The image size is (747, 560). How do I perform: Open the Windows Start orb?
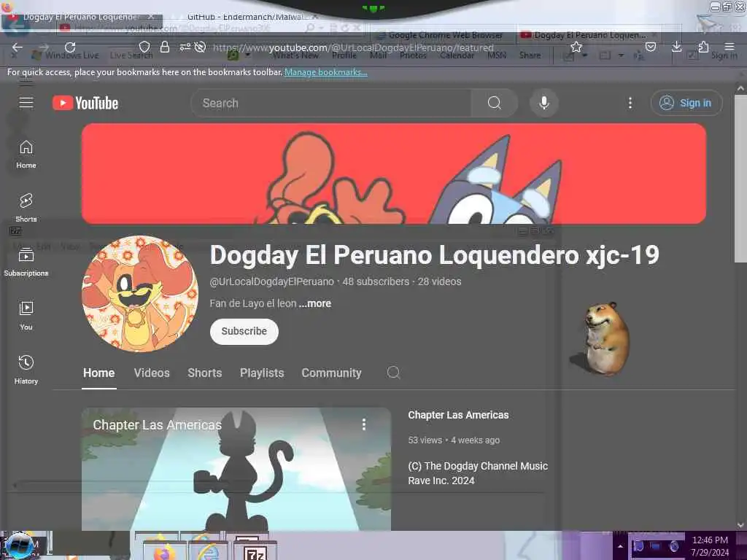[x=19, y=545]
